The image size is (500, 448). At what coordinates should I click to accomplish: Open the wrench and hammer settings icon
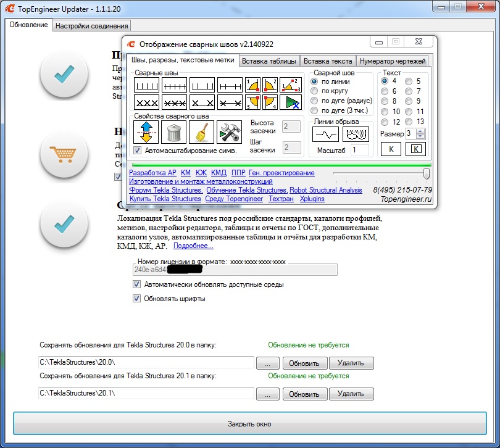[229, 132]
